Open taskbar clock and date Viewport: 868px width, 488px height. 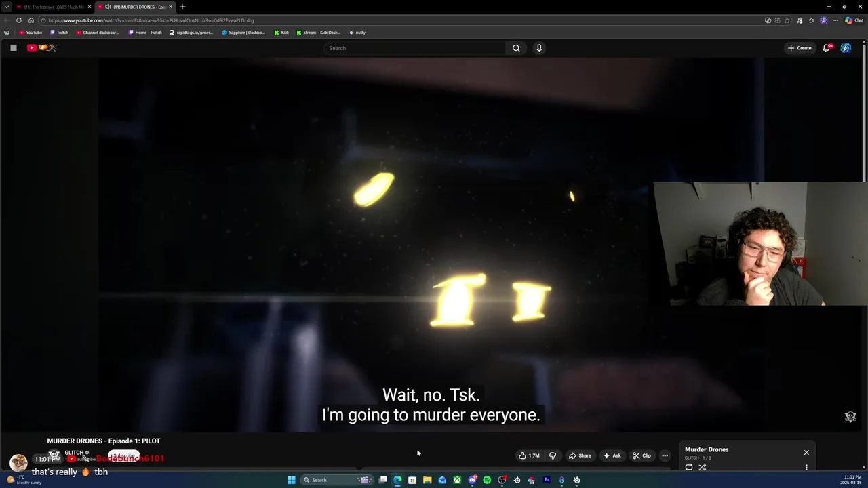coord(852,480)
